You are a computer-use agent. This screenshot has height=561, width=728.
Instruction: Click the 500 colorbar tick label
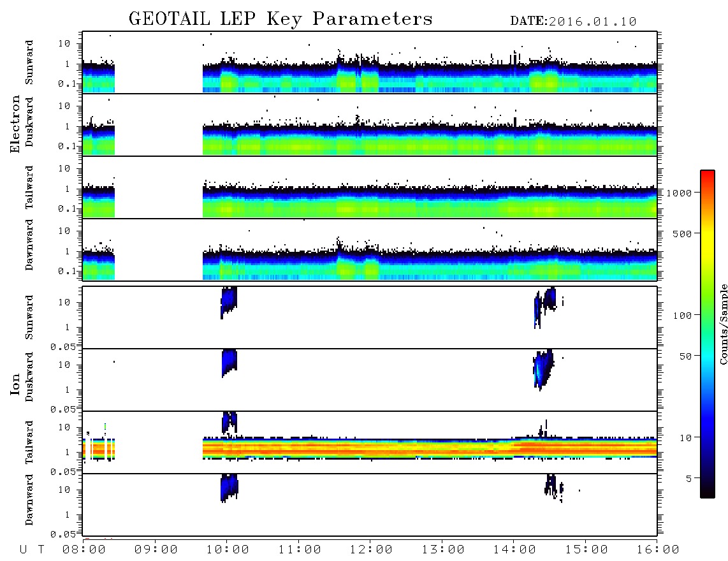tap(682, 233)
